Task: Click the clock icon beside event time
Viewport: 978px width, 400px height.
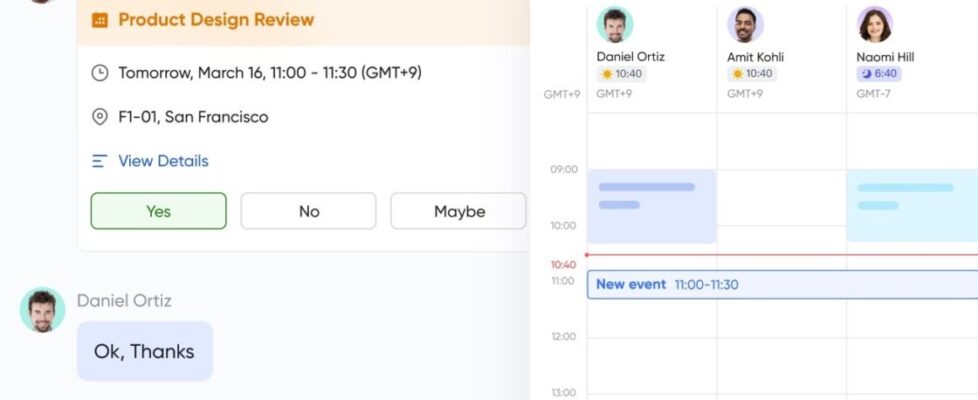Action: (x=100, y=73)
